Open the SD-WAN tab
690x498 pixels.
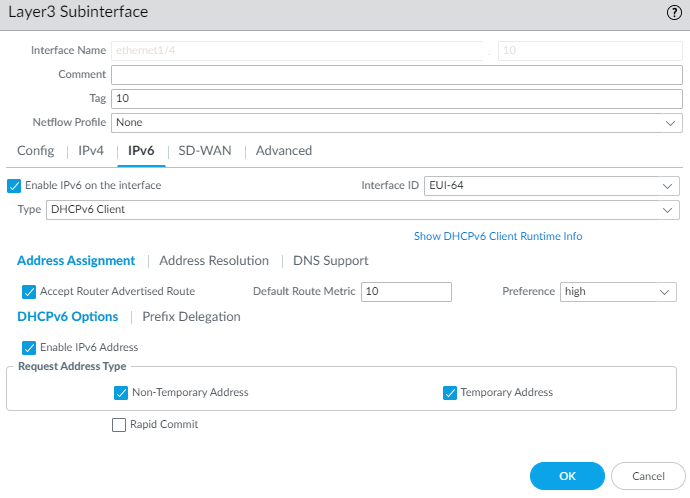[205, 151]
